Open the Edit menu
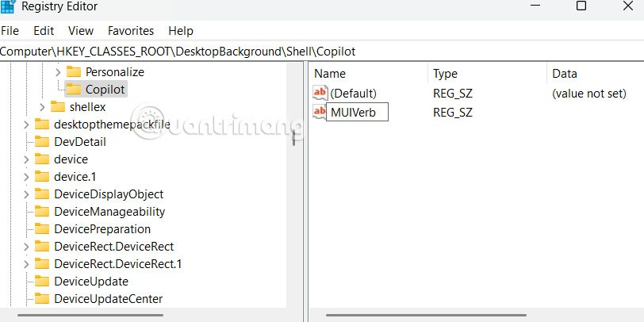644x322 pixels. point(44,31)
